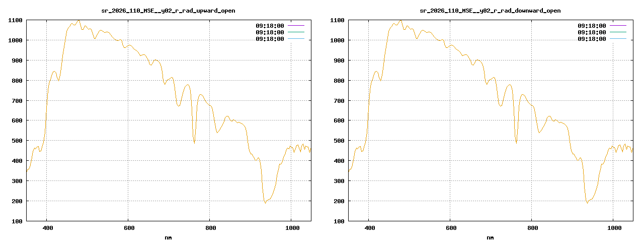Click the 500 y-axis tick on downward chart
Screen dimensions: 644x242
pyautogui.click(x=339, y=141)
